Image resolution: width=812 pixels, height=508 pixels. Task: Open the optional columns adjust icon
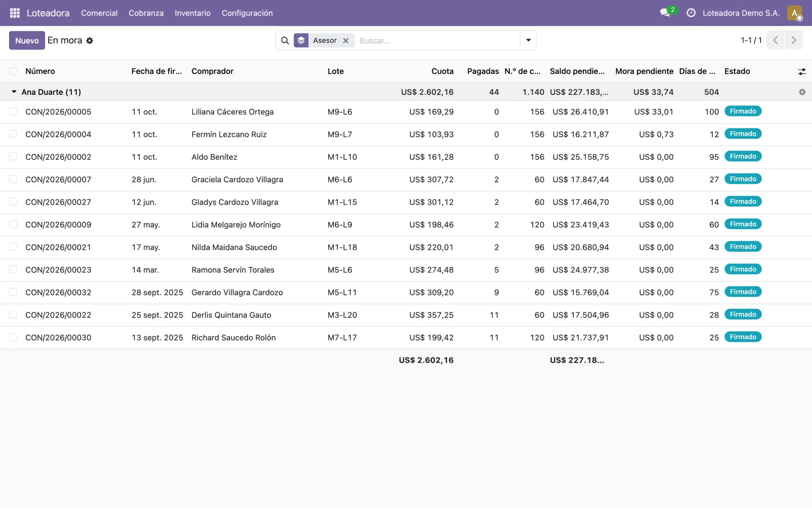coord(802,71)
